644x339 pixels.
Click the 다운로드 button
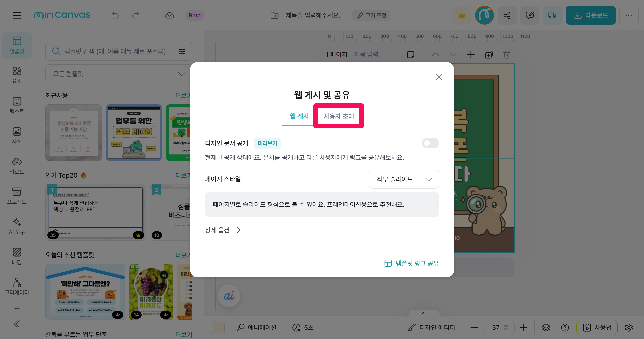[x=590, y=15]
